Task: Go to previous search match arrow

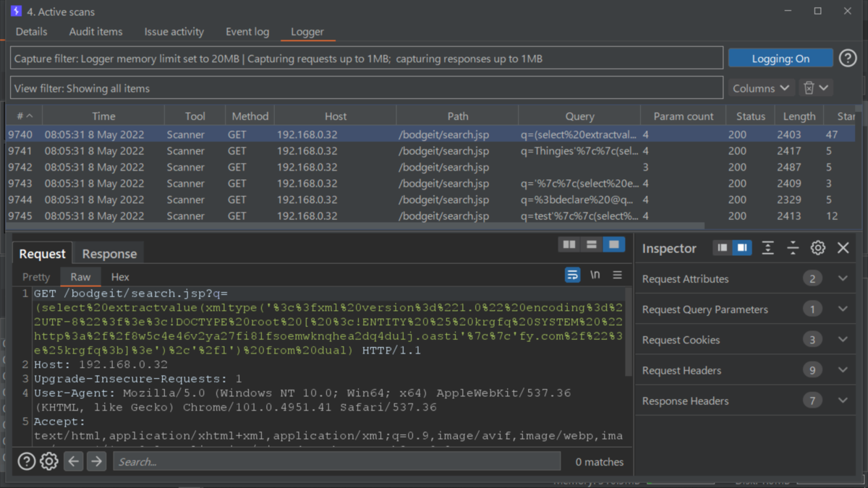Action: [x=74, y=461]
